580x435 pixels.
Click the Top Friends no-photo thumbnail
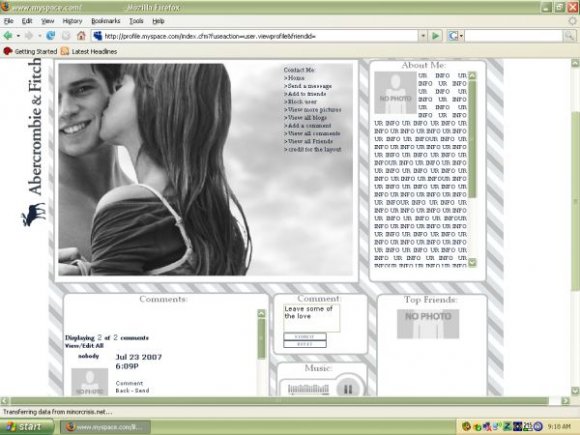(x=428, y=324)
